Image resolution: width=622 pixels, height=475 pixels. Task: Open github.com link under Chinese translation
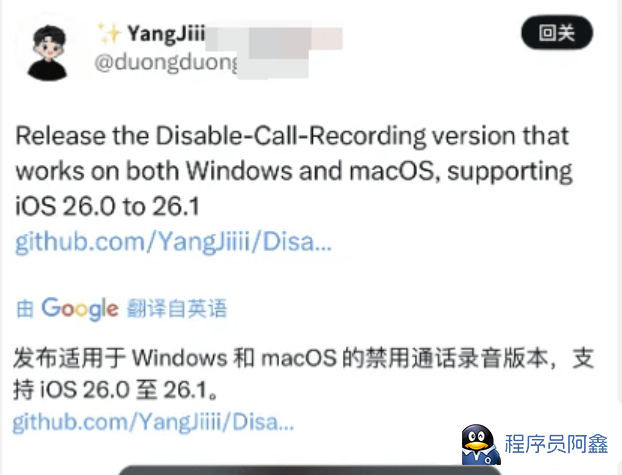click(x=153, y=421)
